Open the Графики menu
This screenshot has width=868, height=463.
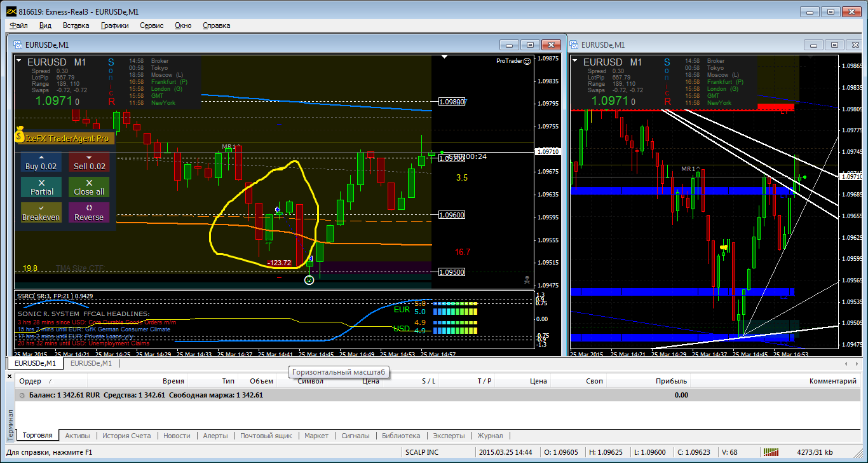(114, 25)
